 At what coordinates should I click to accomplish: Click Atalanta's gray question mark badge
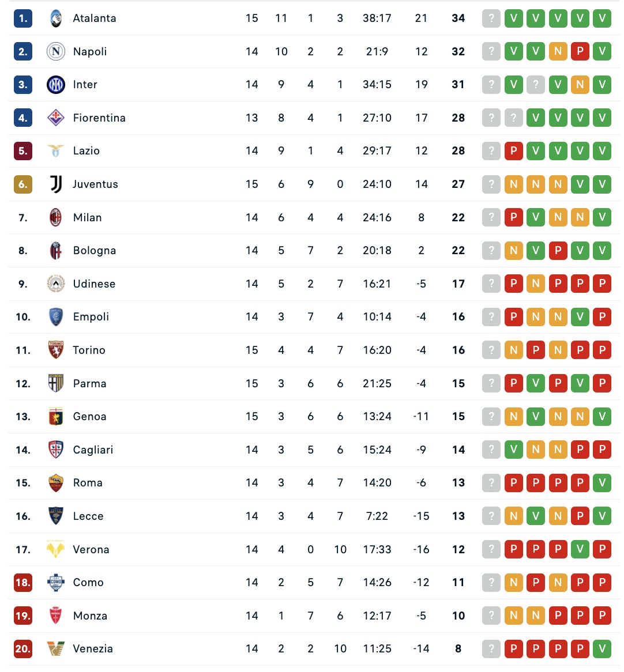(491, 18)
